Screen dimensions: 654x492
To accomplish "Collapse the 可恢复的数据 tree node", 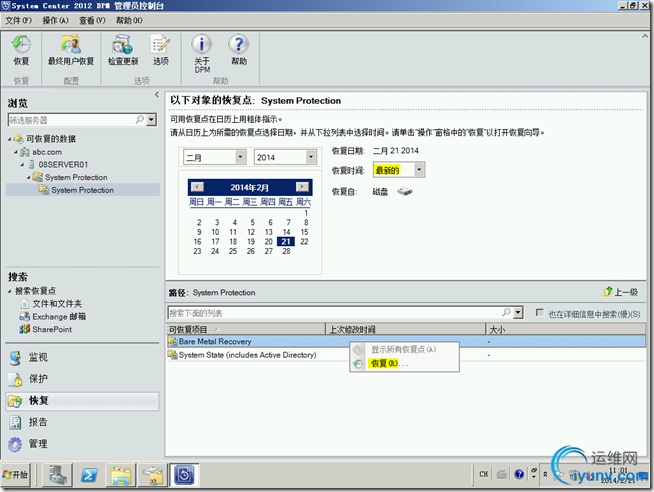I will pos(10,139).
